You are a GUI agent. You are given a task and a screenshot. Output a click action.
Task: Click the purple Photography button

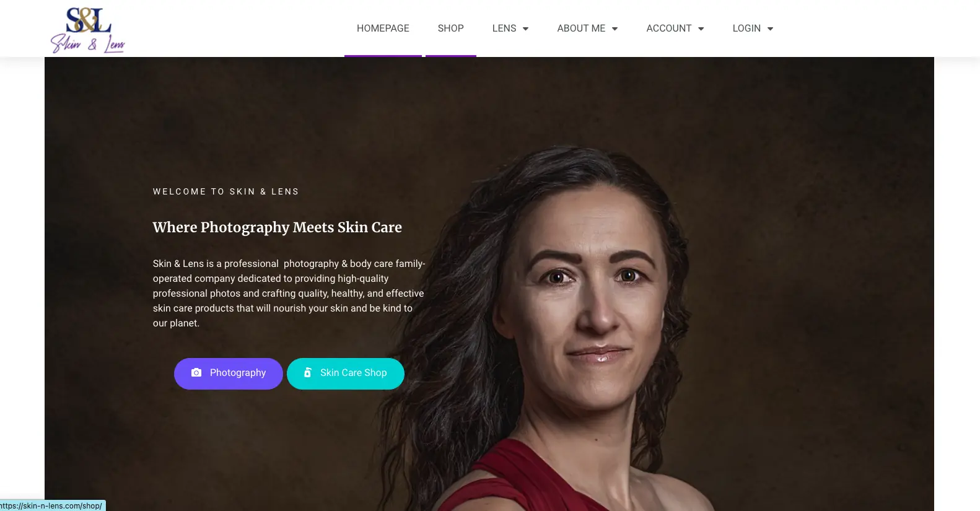(229, 373)
